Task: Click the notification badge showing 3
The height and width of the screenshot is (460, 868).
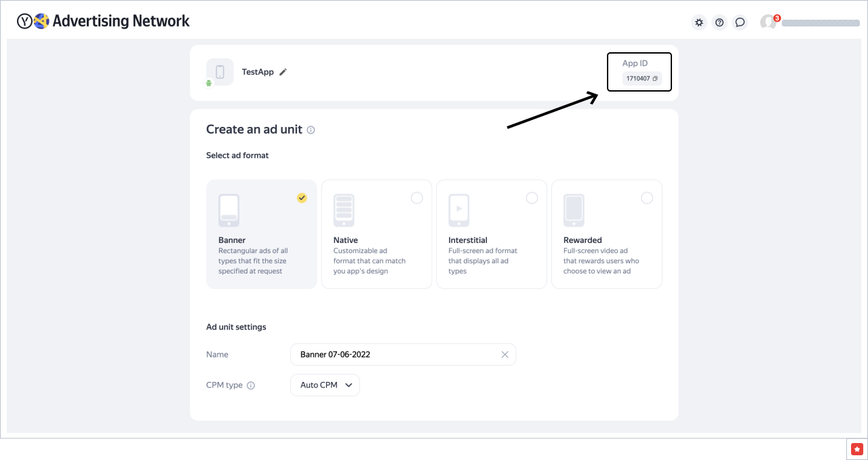Action: [x=777, y=16]
